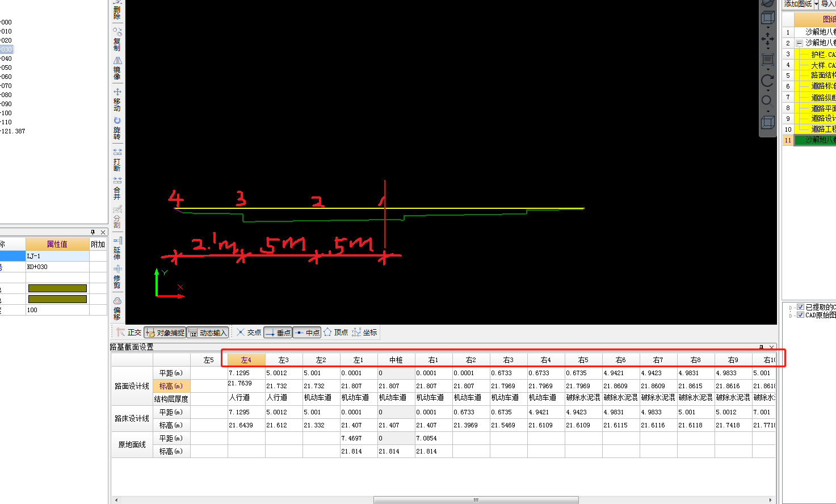This screenshot has width=836, height=504.
Task: Click the 导入 button
Action: (828, 4)
